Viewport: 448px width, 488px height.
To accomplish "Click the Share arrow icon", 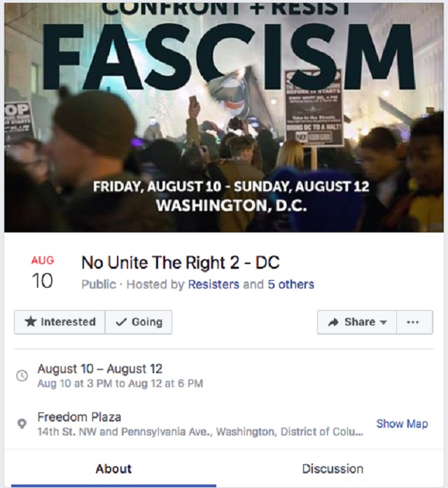I will 334,322.
